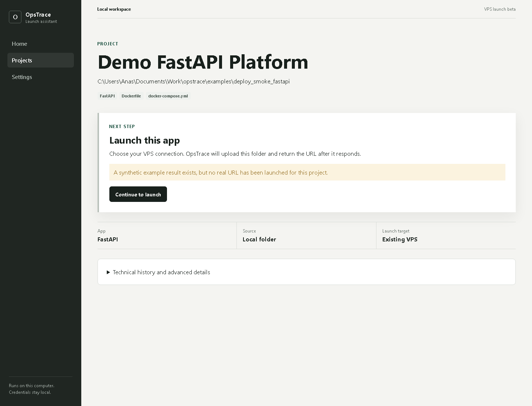Click the Local workspace label

point(114,9)
